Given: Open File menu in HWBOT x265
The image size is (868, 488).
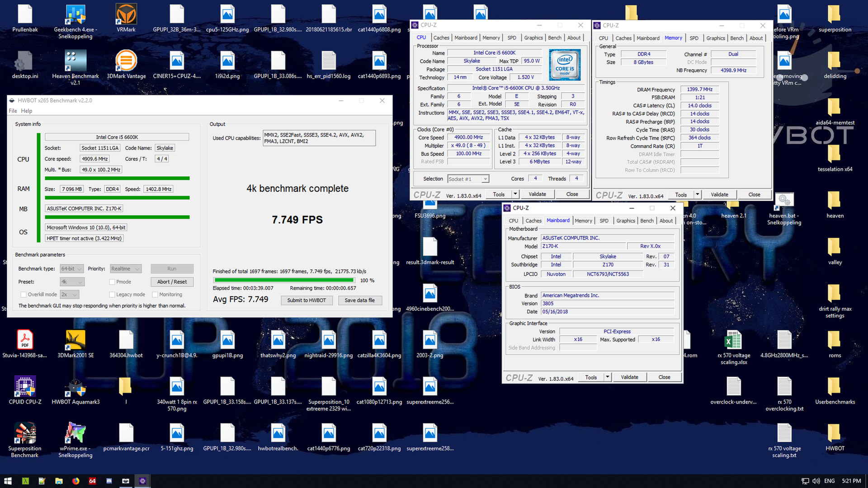Looking at the screenshot, I should [13, 111].
